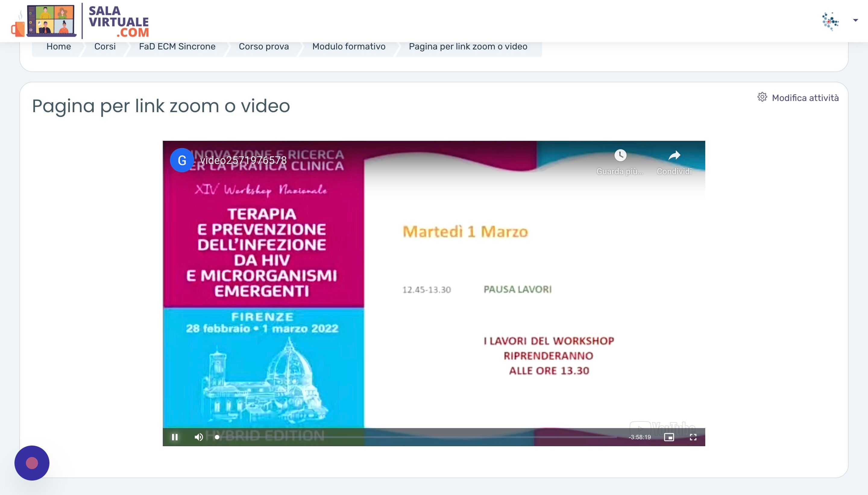Open Corsi breadcrumb link
Image resolution: width=868 pixels, height=495 pixels.
105,47
